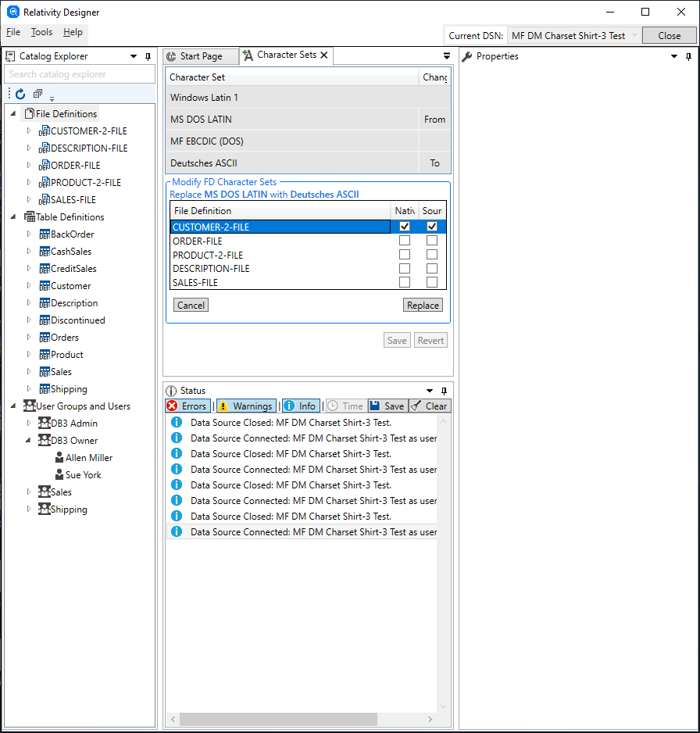This screenshot has height=733, width=700.
Task: Check Source checkbox for PRODUCT-2-FILE
Action: [432, 254]
